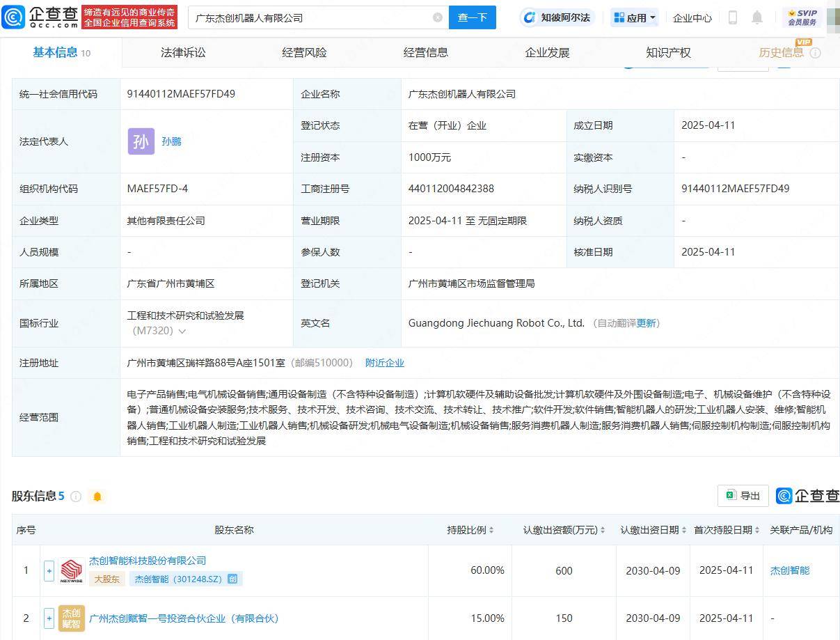
Task: Switch to 基本信息 tab
Action: [61, 53]
